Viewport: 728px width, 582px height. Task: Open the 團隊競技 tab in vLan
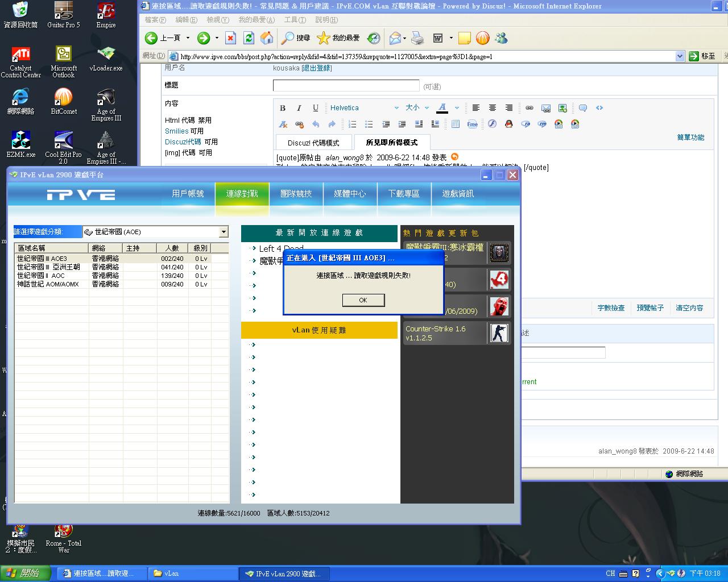coord(296,194)
